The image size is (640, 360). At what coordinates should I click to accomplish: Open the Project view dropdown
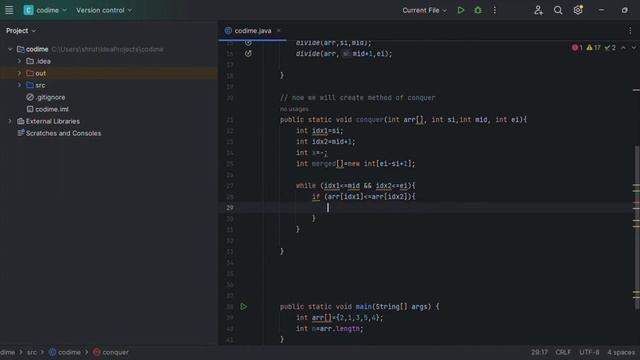point(21,31)
